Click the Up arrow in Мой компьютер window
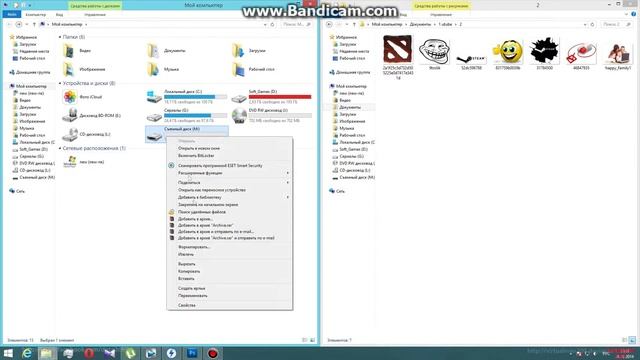The image size is (640, 360). pyautogui.click(x=34, y=24)
